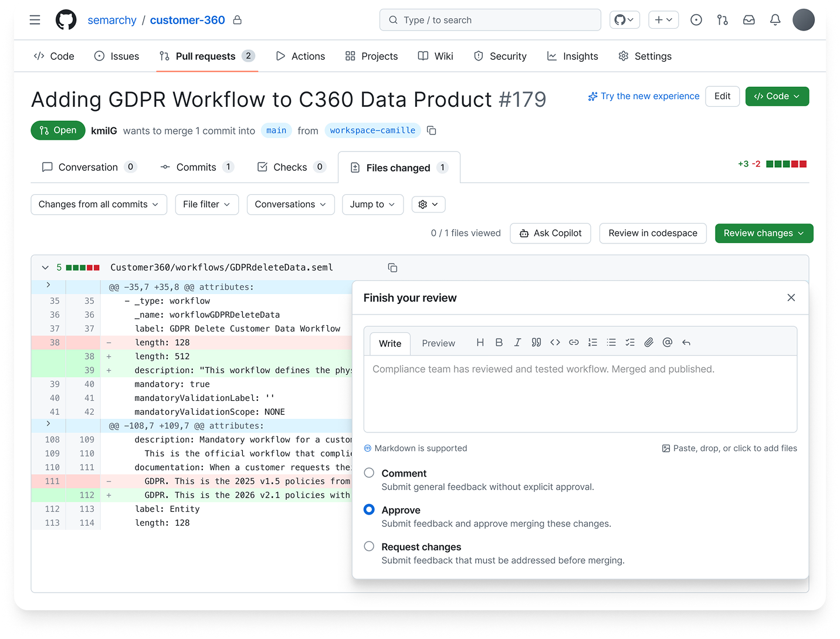Switch to Preview tab in review editor

pyautogui.click(x=438, y=343)
